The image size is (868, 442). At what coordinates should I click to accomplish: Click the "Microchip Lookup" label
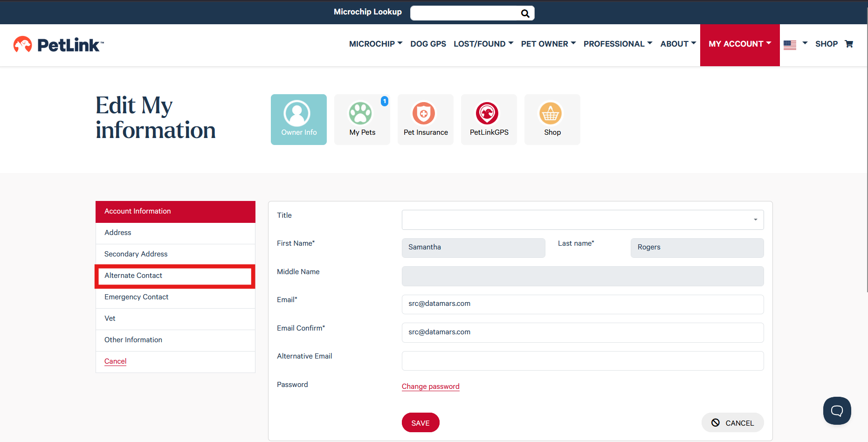[x=368, y=12]
